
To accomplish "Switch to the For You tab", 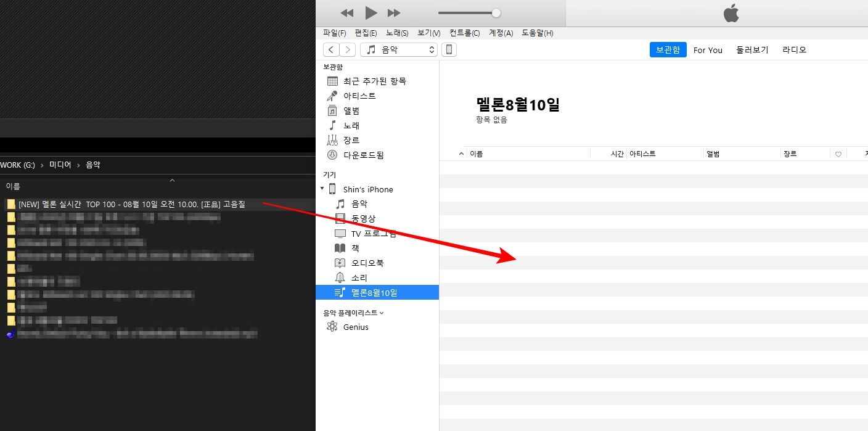I will coord(708,50).
